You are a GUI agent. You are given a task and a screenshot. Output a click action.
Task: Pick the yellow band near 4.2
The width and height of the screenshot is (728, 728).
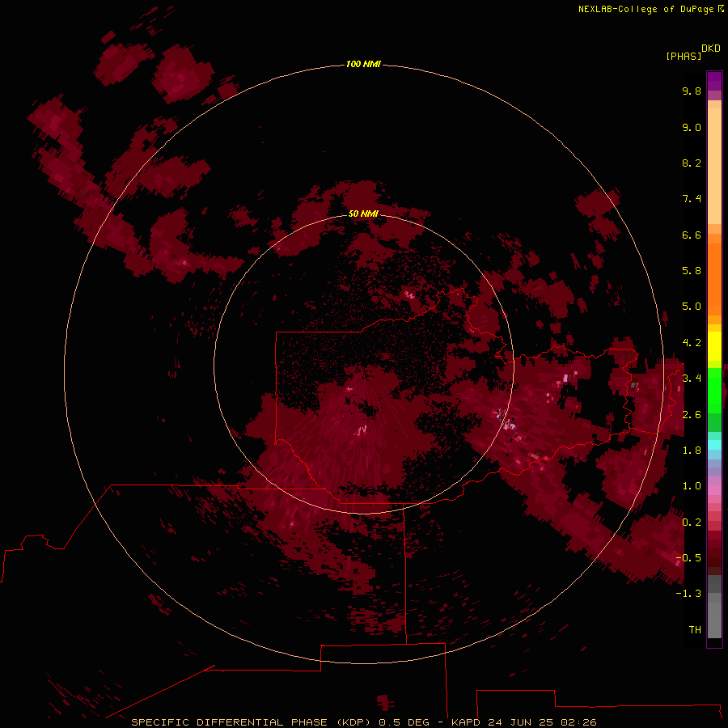[714, 346]
